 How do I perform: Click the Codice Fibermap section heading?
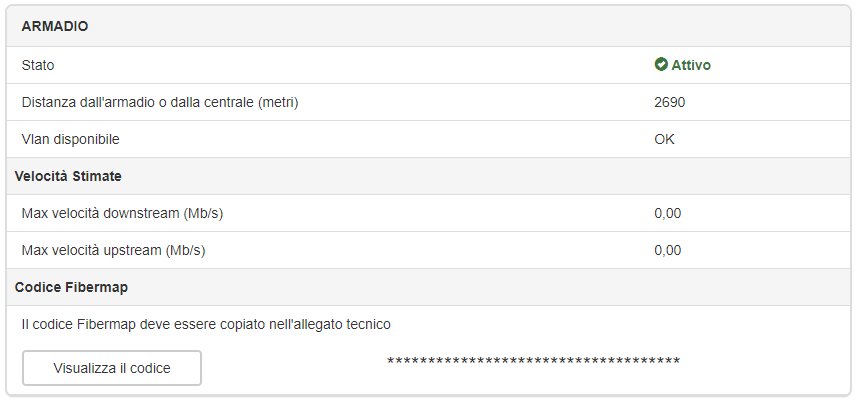click(72, 287)
